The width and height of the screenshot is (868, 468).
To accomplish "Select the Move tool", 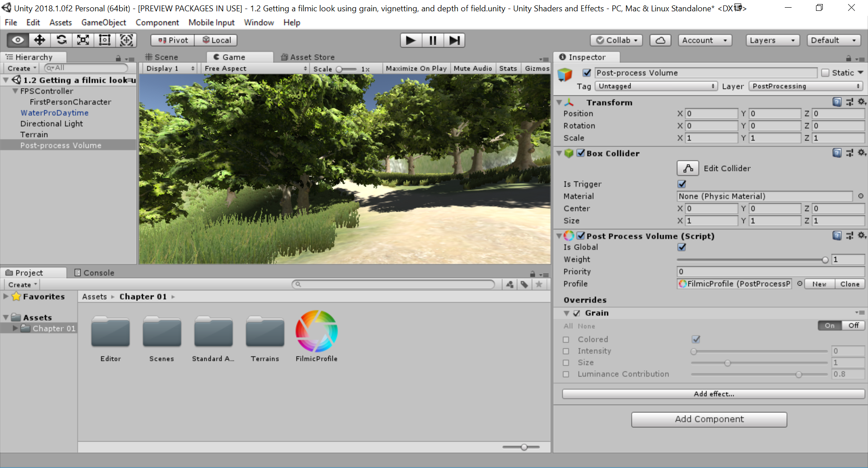I will [x=40, y=40].
